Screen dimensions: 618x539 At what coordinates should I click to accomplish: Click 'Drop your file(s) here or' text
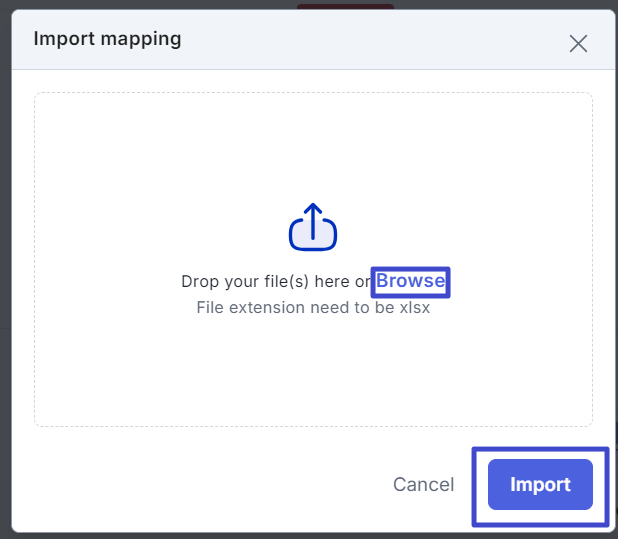pyautogui.click(x=276, y=282)
